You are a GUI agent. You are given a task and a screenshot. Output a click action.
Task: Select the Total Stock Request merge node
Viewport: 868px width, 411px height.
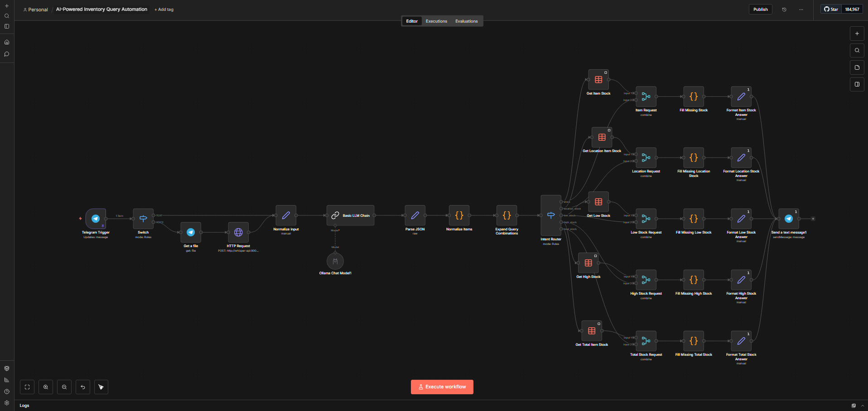[646, 341]
